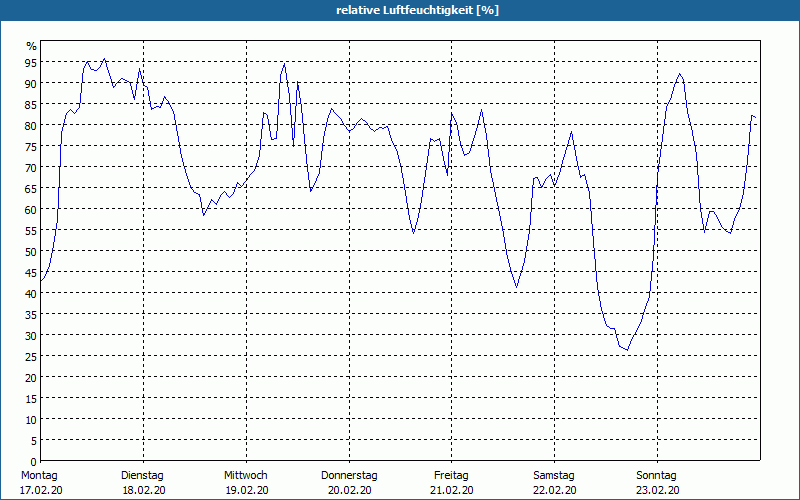This screenshot has width=800, height=500.
Task: Click the 40 value on y-axis
Action: [x=31, y=293]
